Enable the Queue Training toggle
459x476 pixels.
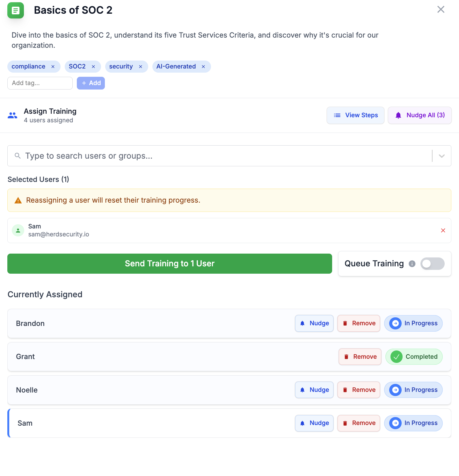pos(432,264)
